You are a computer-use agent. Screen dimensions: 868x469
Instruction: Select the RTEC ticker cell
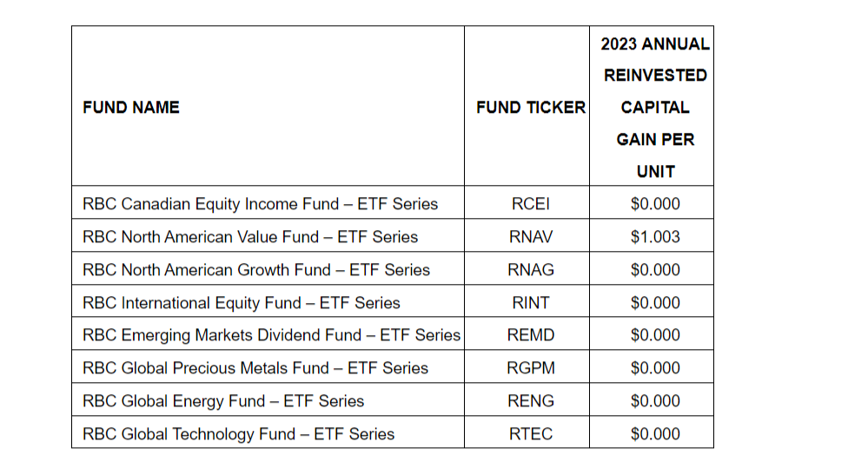pyautogui.click(x=530, y=434)
